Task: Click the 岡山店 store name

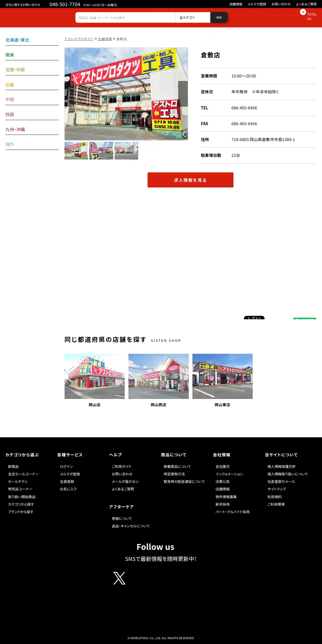Action: coord(94,405)
